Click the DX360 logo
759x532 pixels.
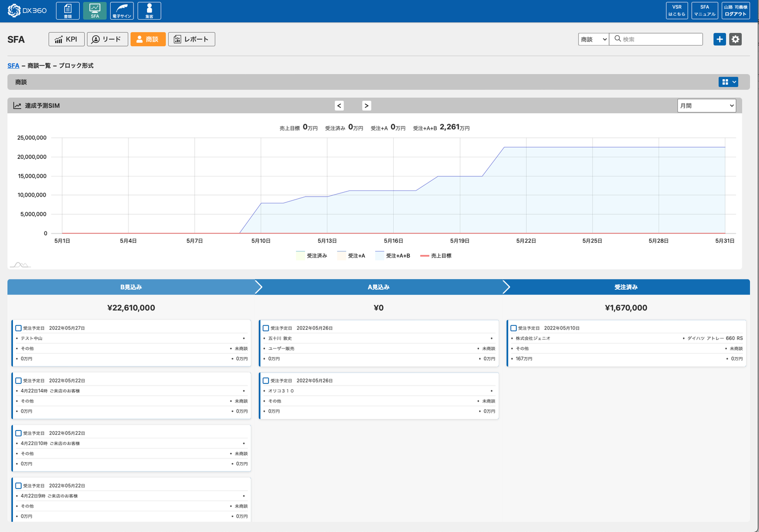(x=27, y=11)
